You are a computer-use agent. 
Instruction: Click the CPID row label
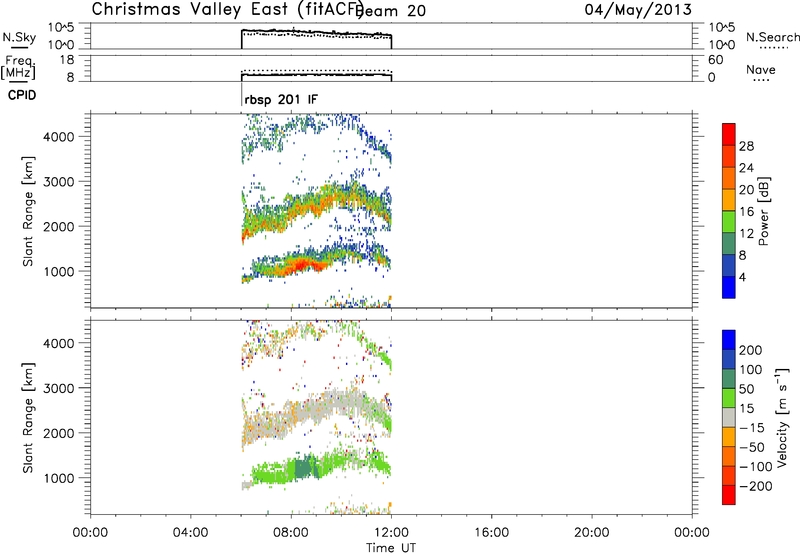pos(22,95)
